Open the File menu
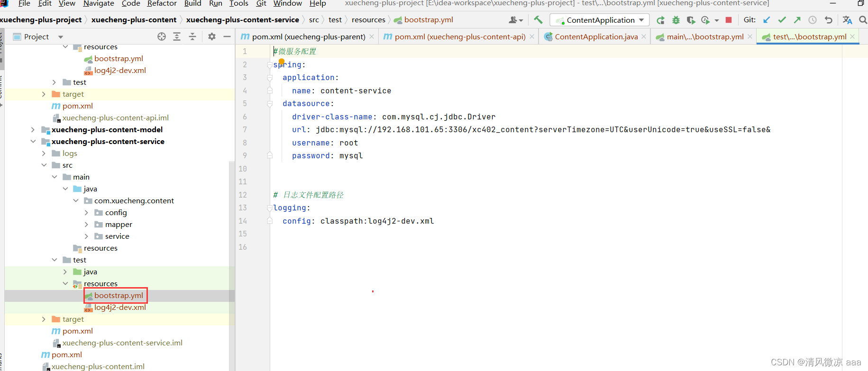 24,3
